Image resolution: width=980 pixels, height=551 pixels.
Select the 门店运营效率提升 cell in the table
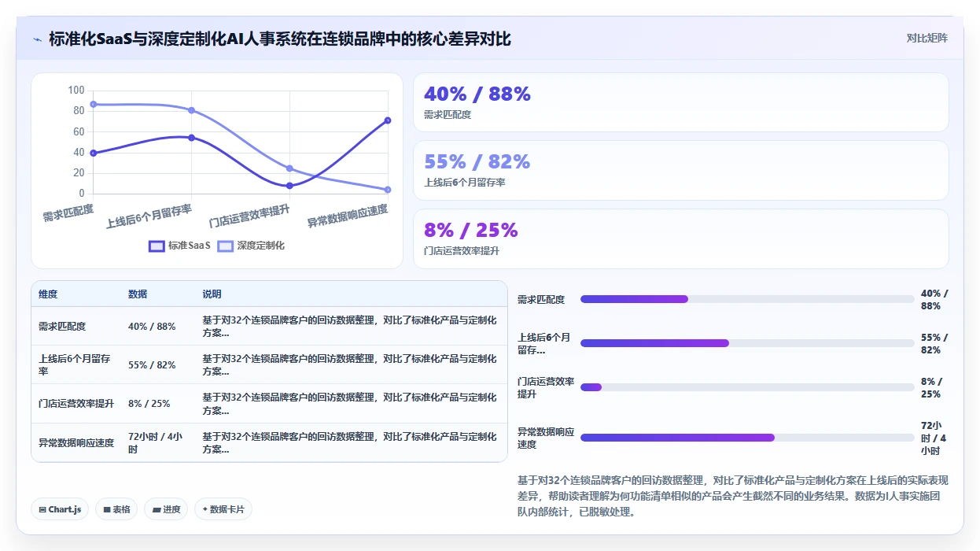(x=76, y=404)
